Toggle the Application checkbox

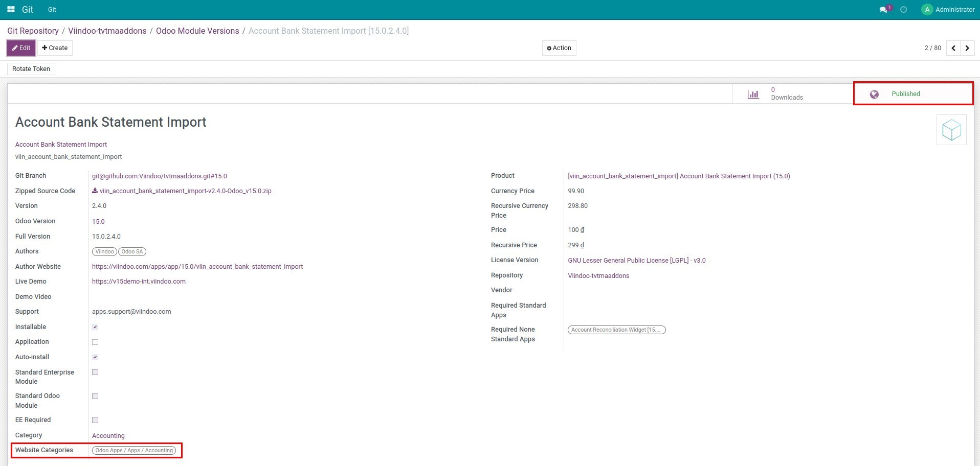click(x=95, y=342)
